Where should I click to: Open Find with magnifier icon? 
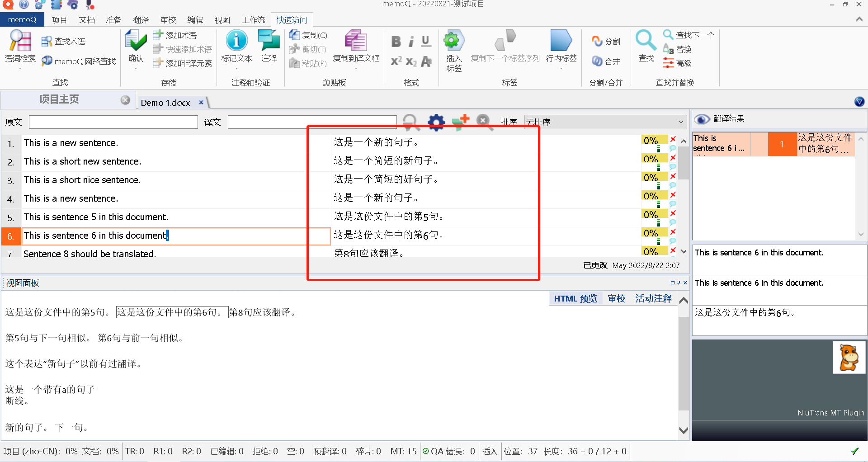coord(646,41)
